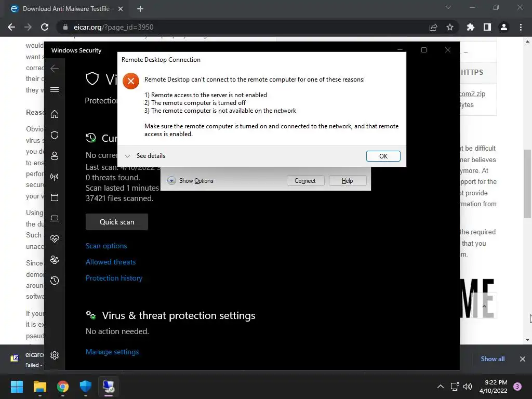Screen dimensions: 532x399
Task: Toggle browser side panel icon
Action: coord(487,27)
